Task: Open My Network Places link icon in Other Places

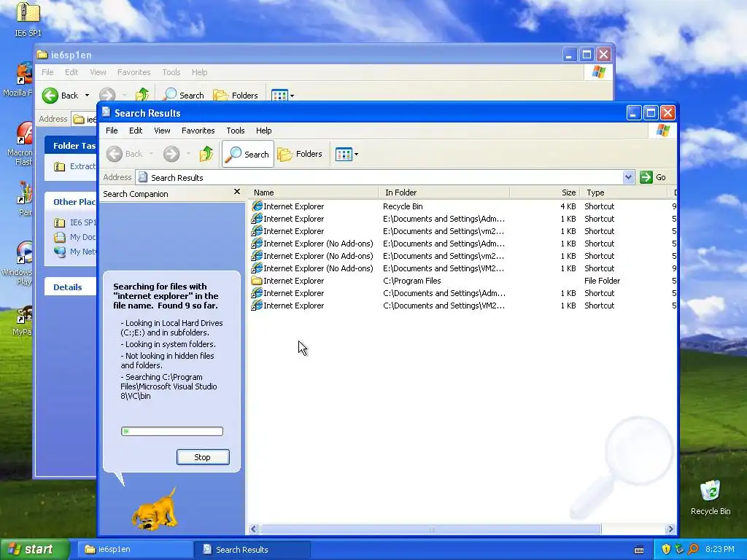Action: click(x=60, y=252)
